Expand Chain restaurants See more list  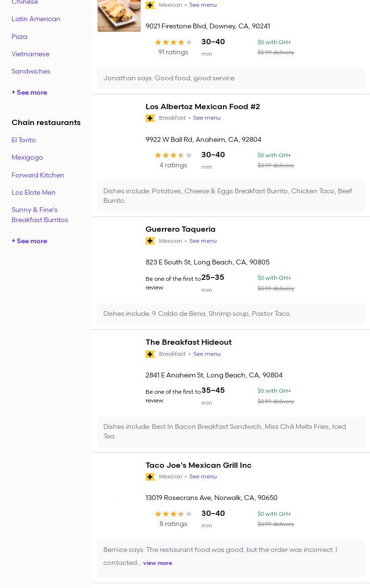[29, 241]
